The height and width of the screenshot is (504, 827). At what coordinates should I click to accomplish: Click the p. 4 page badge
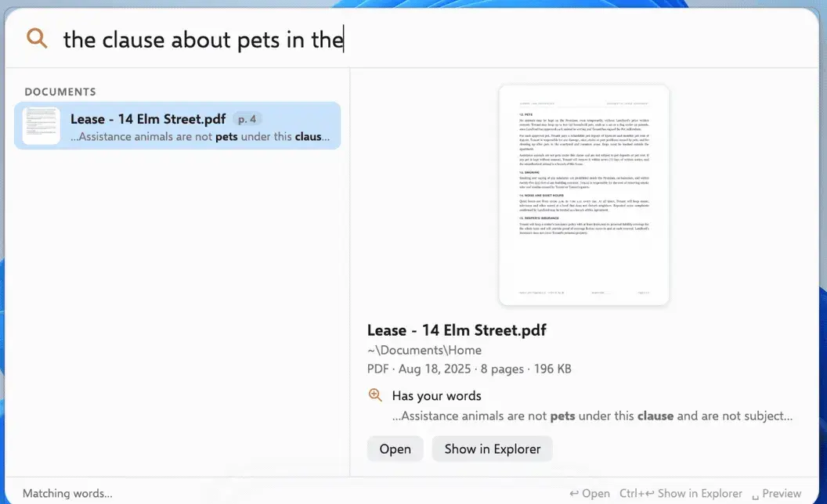pos(247,119)
